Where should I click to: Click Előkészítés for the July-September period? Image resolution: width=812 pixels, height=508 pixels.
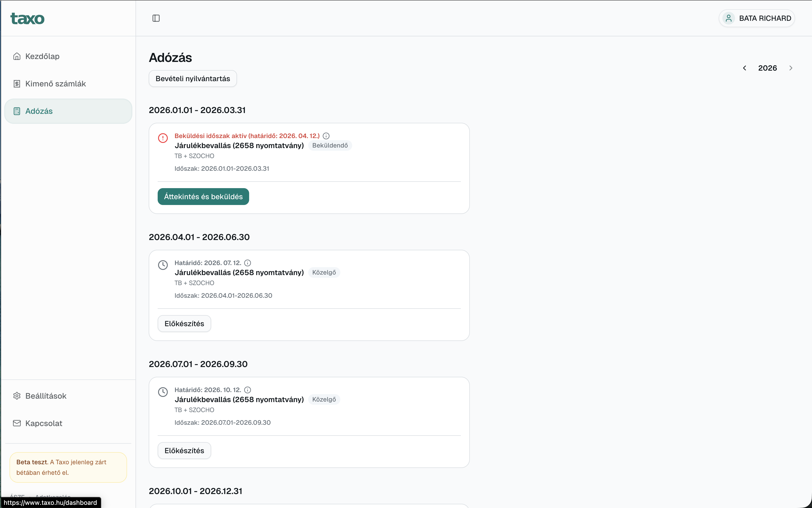[x=184, y=451]
